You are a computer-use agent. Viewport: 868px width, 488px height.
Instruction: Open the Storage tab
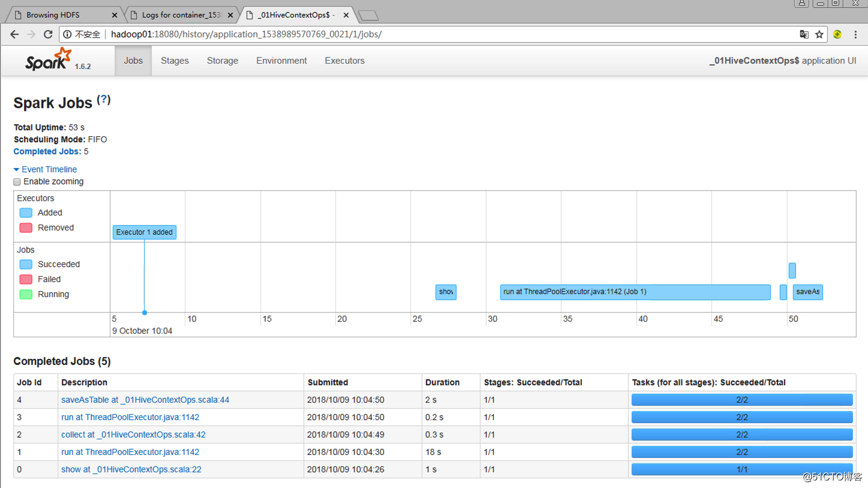223,61
